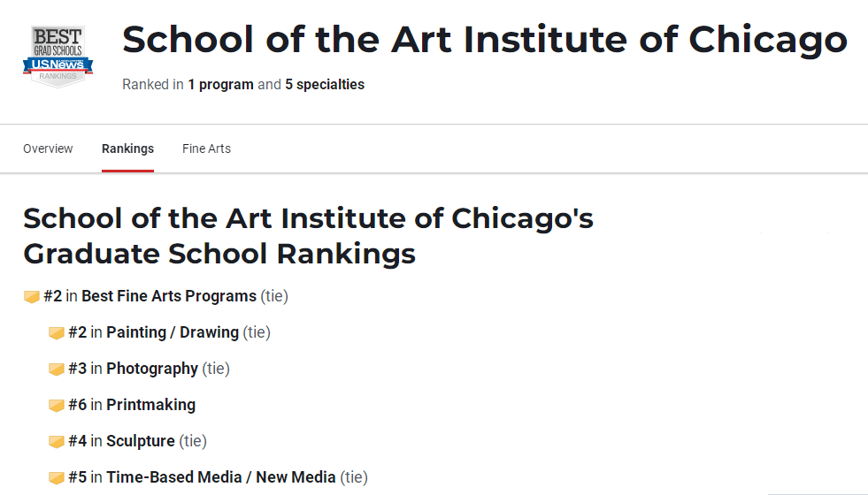Click the ribbon icon beside Sculpture ranking
868x495 pixels.
pos(57,441)
